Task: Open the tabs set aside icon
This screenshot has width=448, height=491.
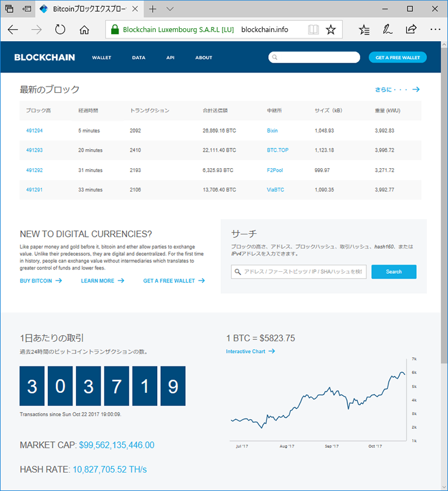Action: pyautogui.click(x=9, y=9)
